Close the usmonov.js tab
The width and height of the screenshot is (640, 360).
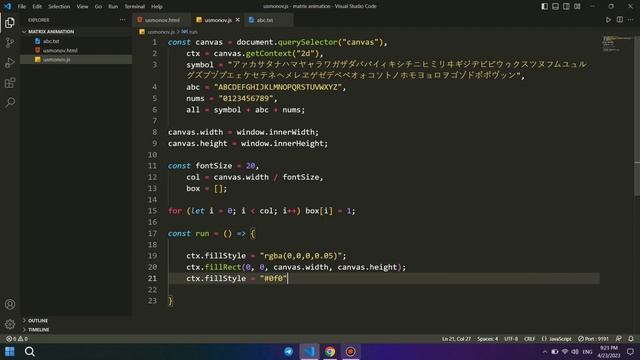[238, 20]
